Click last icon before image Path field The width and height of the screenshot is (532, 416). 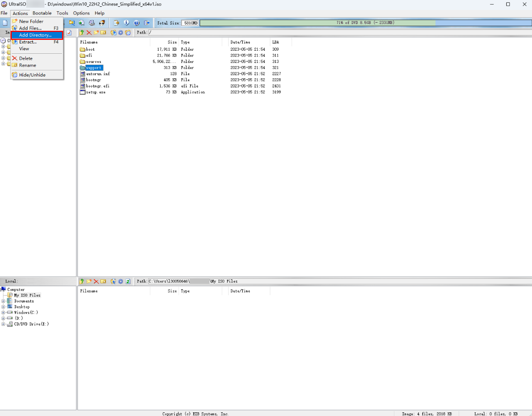click(x=128, y=33)
